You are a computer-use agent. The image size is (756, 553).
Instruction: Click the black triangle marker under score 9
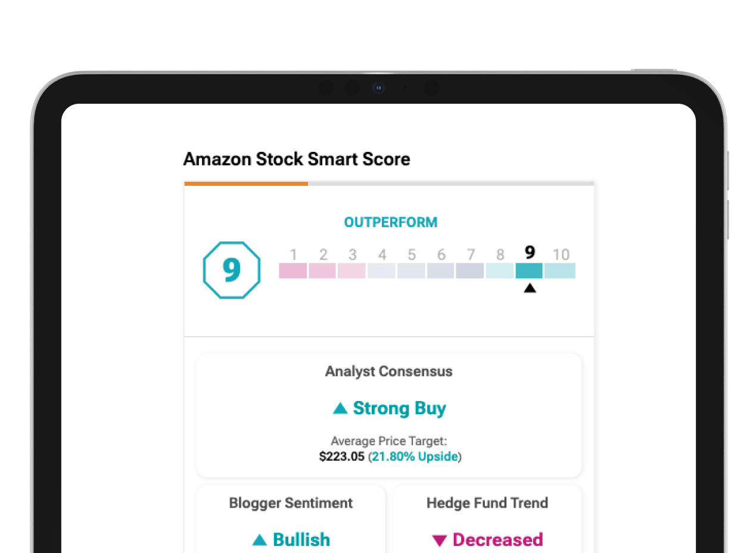[530, 288]
